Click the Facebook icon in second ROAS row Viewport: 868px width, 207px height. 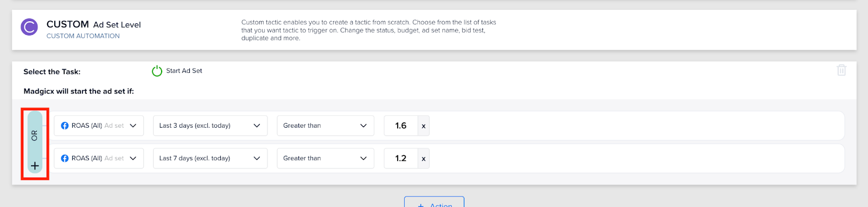(65, 158)
